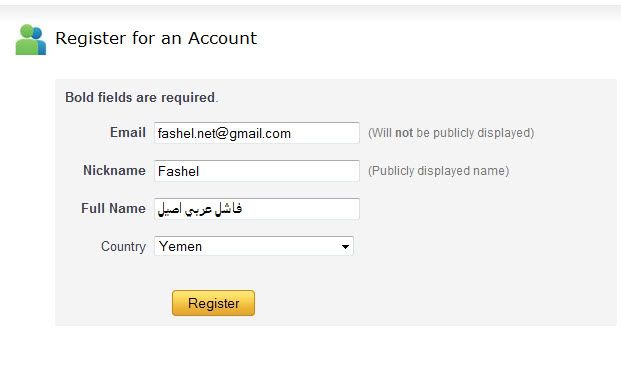Click the bold word 'not' in the email hint
621x366 pixels.
click(x=404, y=133)
